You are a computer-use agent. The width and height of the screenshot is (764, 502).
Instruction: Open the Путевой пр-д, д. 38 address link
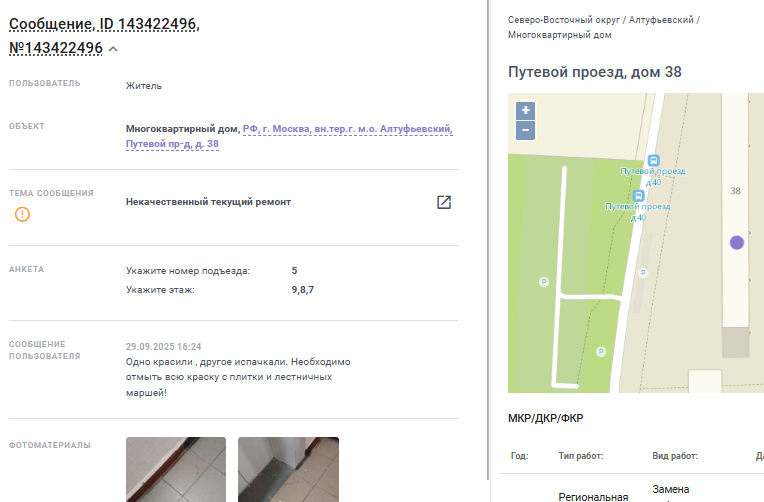click(172, 144)
